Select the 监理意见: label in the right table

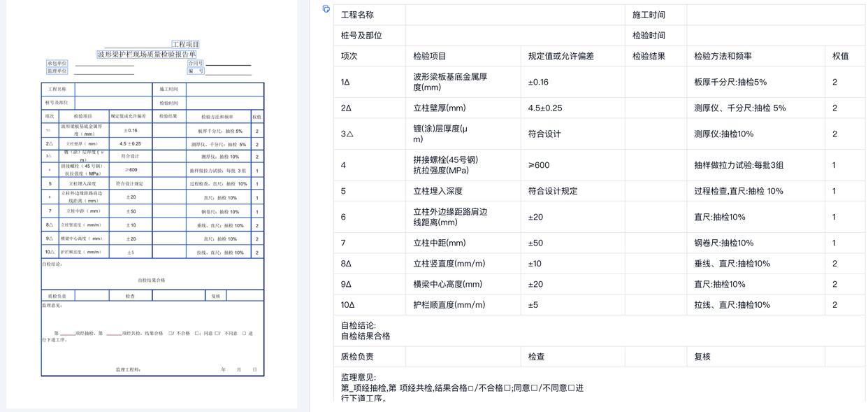pos(359,377)
